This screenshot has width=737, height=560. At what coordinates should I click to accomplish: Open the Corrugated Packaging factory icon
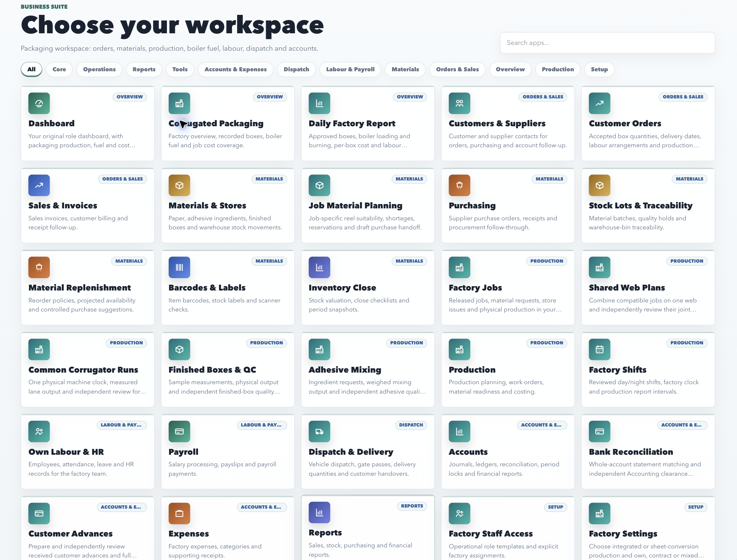pyautogui.click(x=179, y=103)
